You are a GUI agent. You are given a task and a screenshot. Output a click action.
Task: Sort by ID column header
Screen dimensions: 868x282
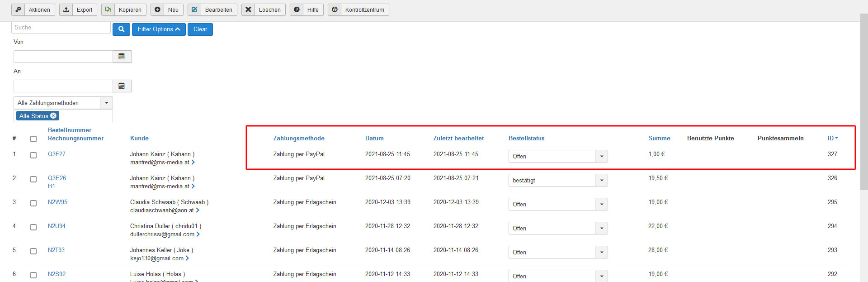coord(832,138)
